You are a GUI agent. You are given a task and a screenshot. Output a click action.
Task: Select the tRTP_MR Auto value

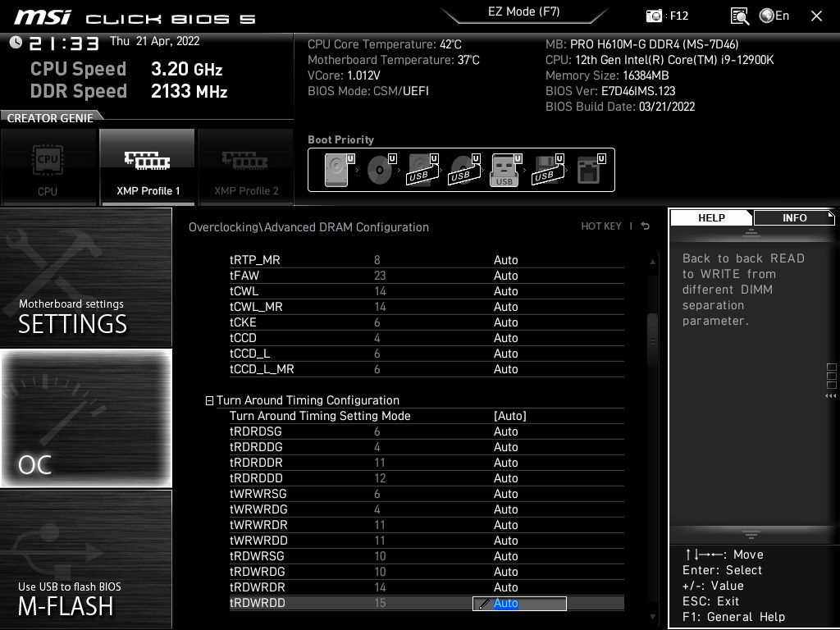505,260
